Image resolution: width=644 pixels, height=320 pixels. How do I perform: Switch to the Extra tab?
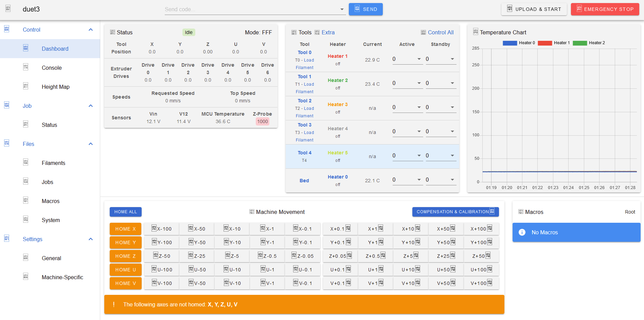[328, 32]
